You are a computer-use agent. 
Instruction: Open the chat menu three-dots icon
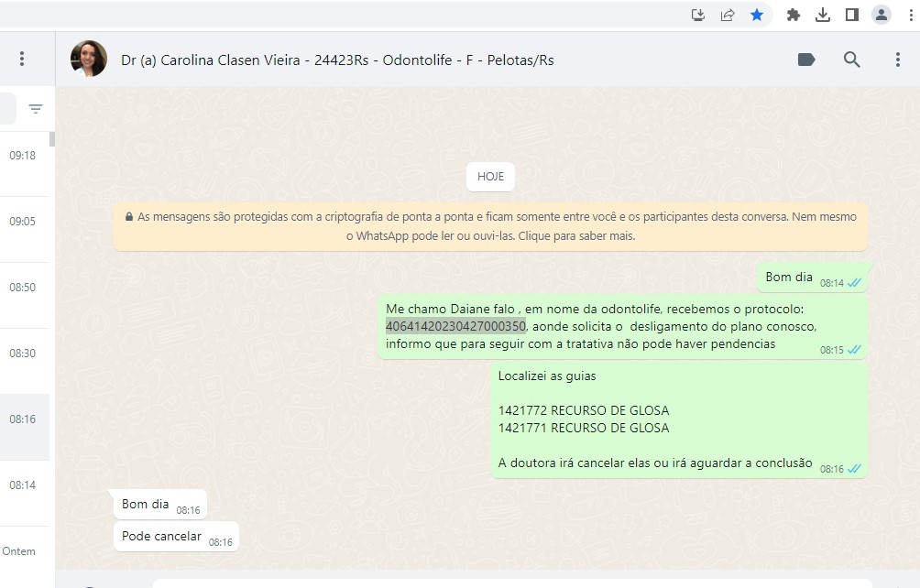click(x=897, y=60)
